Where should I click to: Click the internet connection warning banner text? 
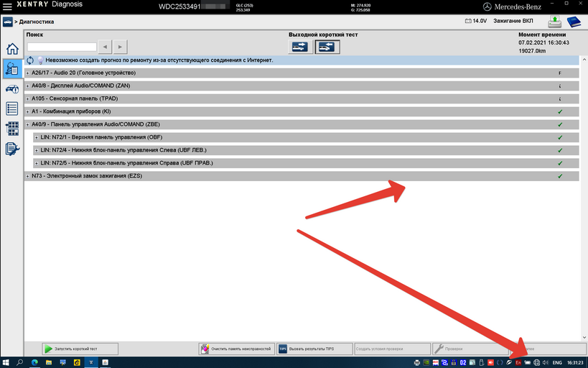(x=159, y=60)
